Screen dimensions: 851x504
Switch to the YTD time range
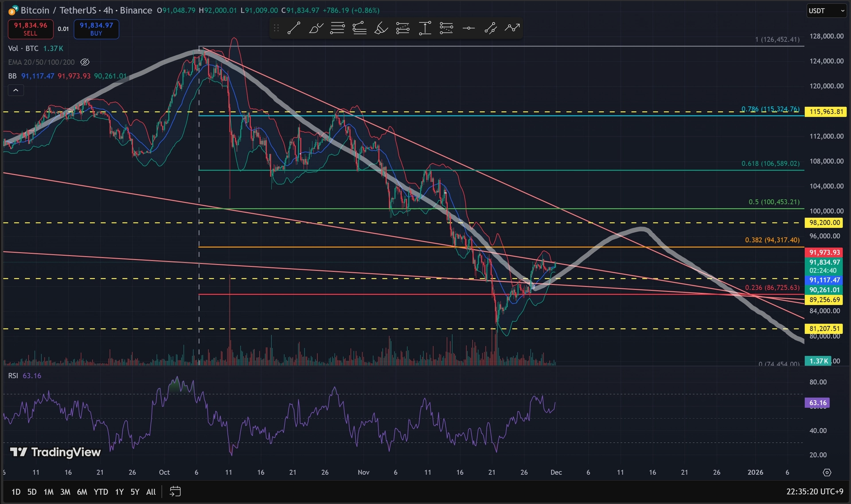pos(101,492)
